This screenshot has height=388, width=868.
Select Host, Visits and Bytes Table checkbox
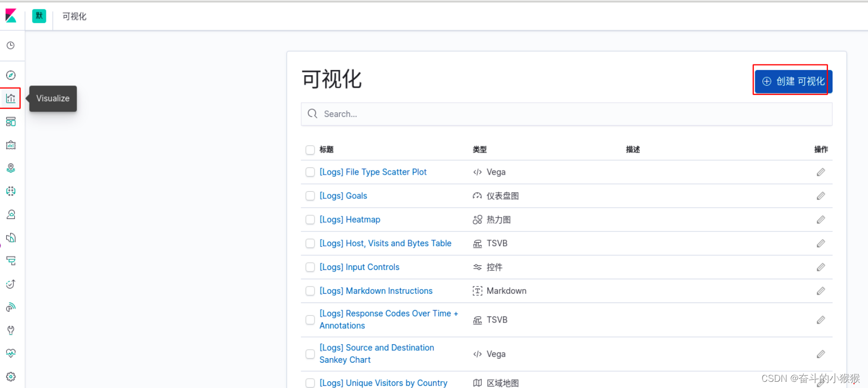[x=310, y=243]
